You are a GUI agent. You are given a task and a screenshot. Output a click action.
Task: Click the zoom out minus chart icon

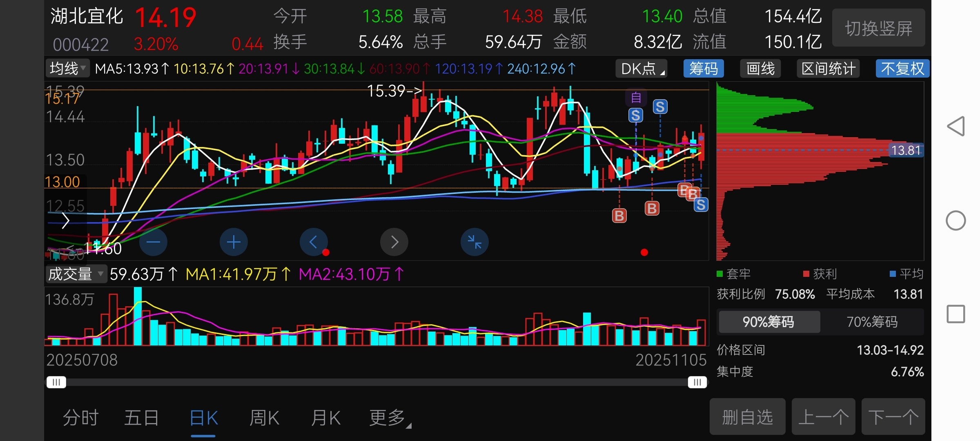pos(153,242)
